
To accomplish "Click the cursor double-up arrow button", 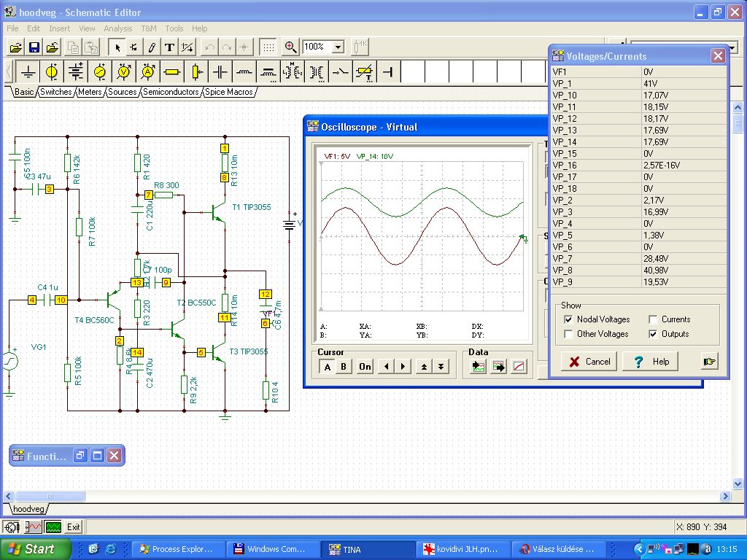I will click(x=424, y=367).
